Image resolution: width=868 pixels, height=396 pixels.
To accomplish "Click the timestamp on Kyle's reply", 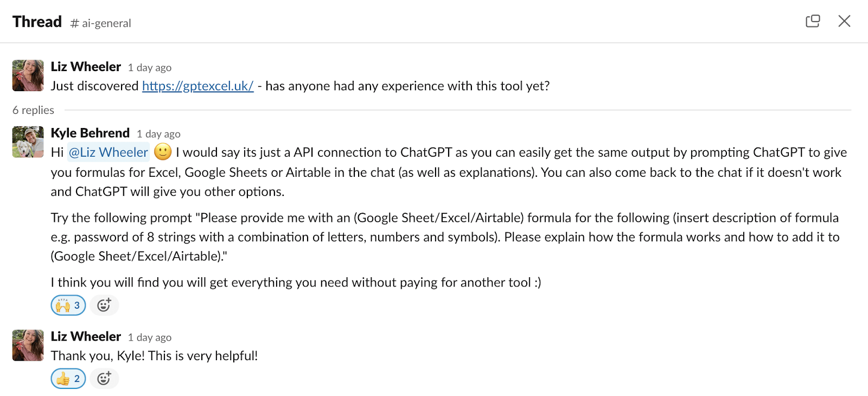I will (158, 134).
